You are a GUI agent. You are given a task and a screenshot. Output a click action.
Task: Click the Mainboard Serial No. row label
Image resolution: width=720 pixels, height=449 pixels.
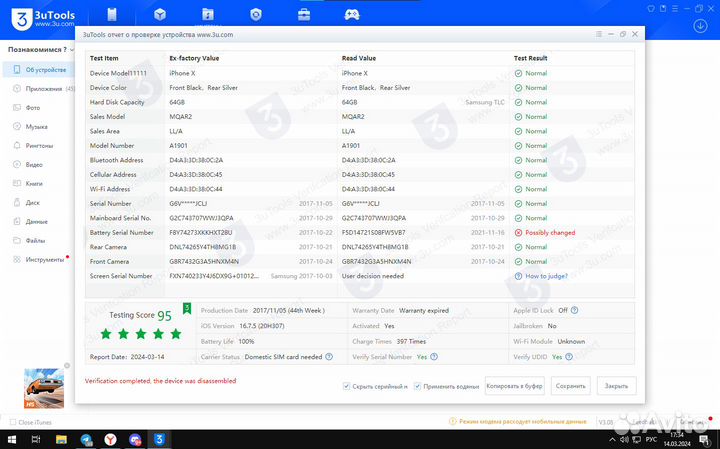point(120,218)
